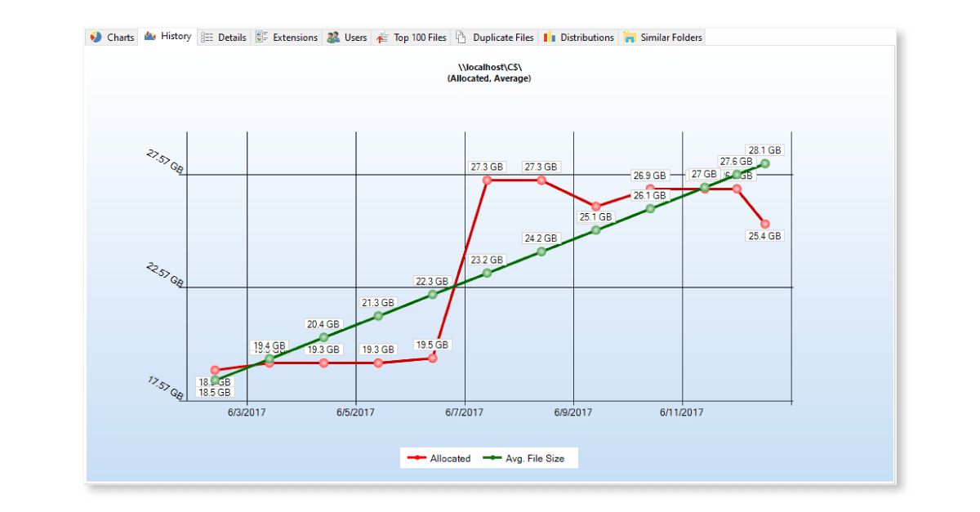Click the History tab chart icon

pyautogui.click(x=150, y=37)
